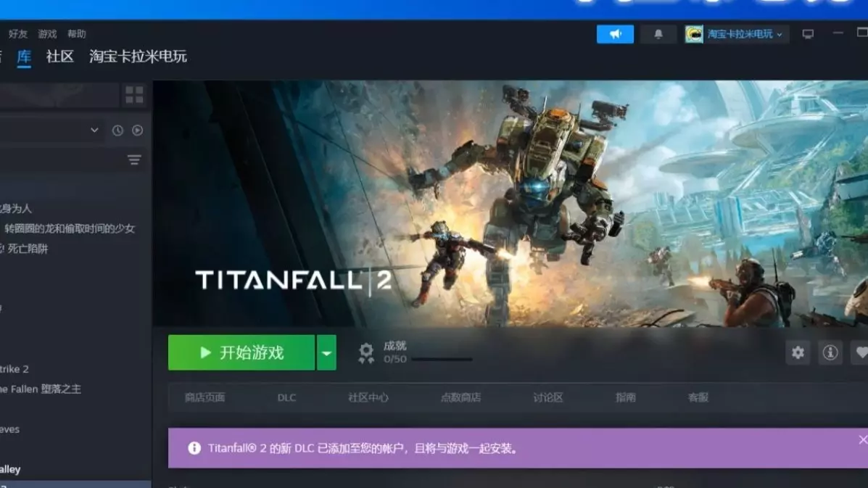The image size is (868, 488).
Task: Click the achievements progress bar
Action: [x=442, y=360]
